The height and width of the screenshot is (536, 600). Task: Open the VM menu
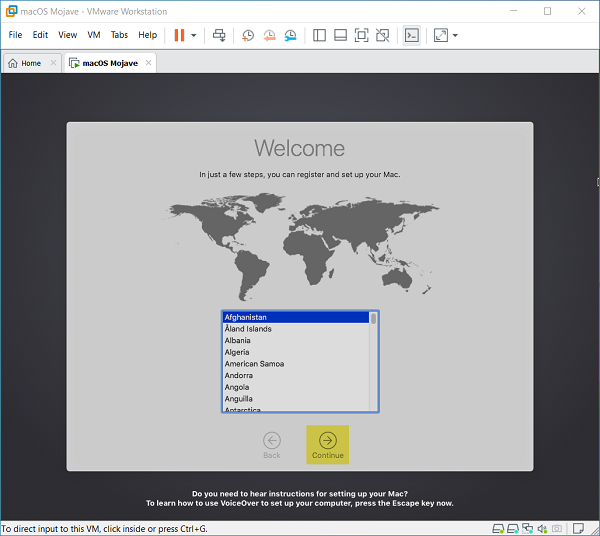coord(94,35)
